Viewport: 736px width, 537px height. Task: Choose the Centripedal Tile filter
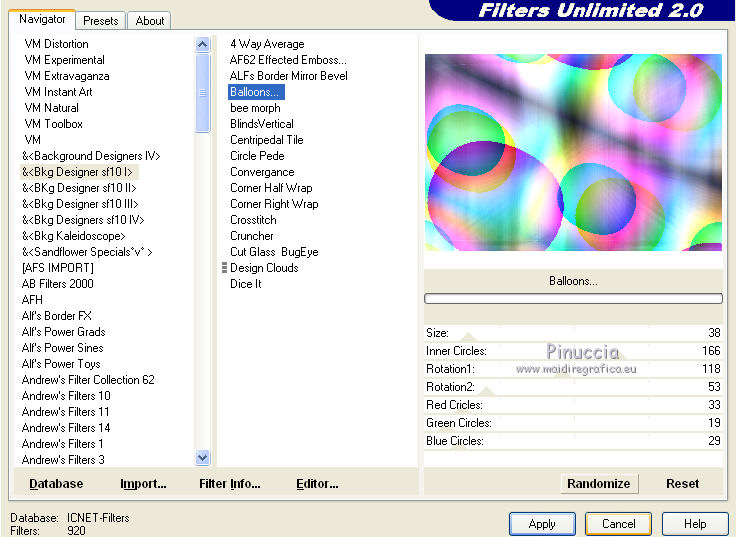(x=267, y=140)
